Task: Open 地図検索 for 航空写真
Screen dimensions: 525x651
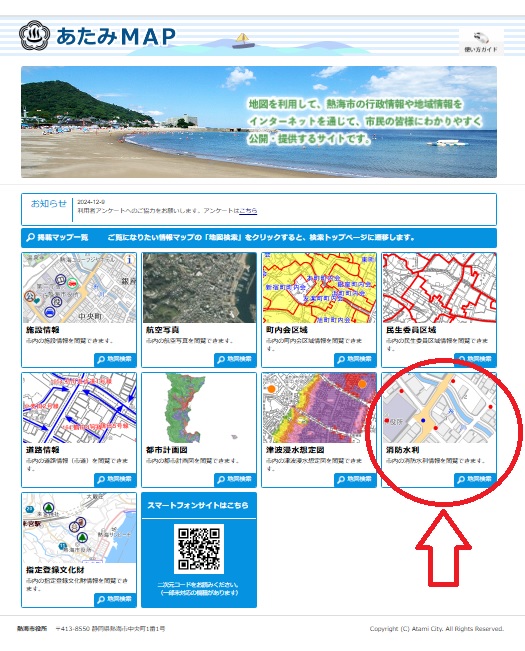Action: pos(235,360)
